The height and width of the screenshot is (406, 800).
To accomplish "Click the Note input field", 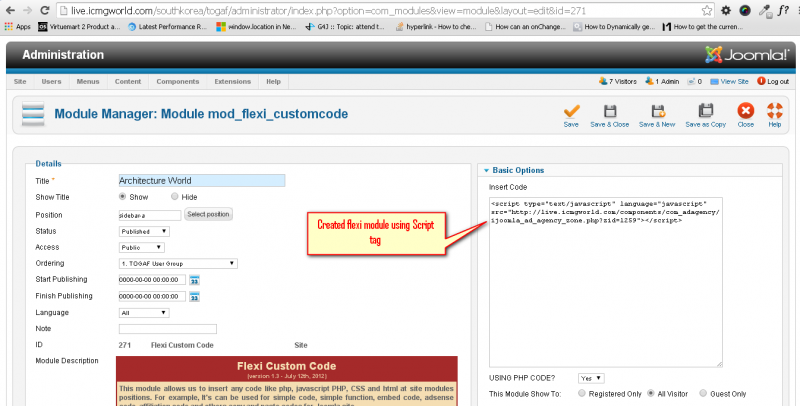I will (x=168, y=329).
